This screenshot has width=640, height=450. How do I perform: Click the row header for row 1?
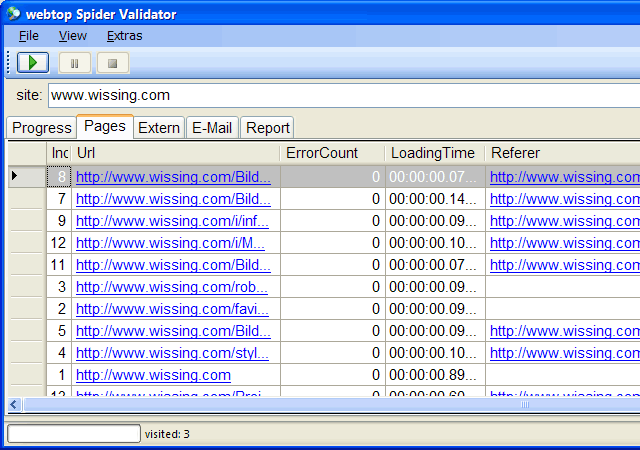point(27,375)
